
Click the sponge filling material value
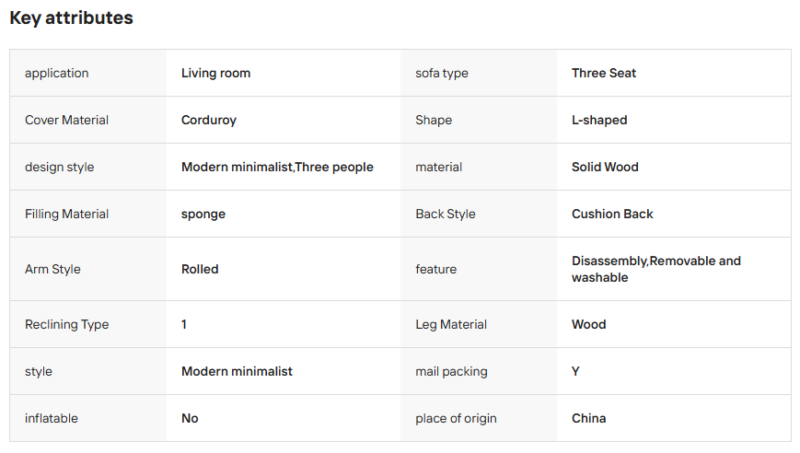tap(203, 214)
